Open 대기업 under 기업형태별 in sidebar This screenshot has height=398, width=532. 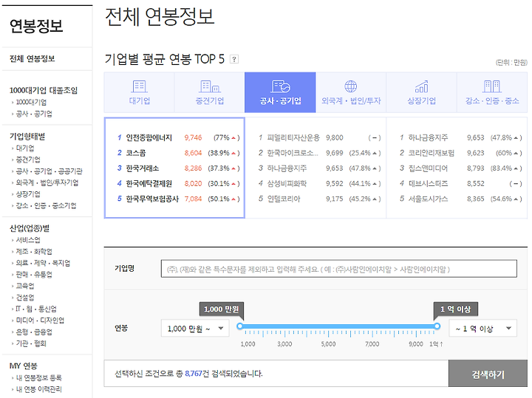[25, 148]
